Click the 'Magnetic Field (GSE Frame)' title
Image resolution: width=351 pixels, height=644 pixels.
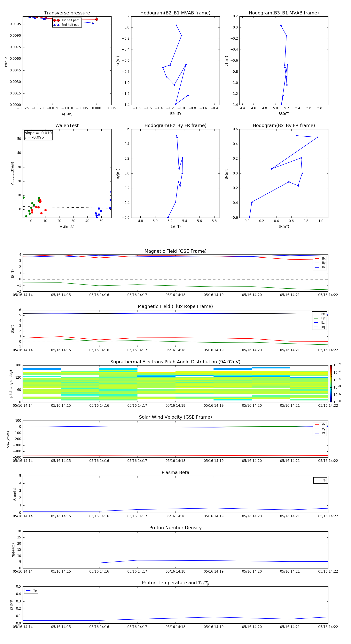[175, 251]
